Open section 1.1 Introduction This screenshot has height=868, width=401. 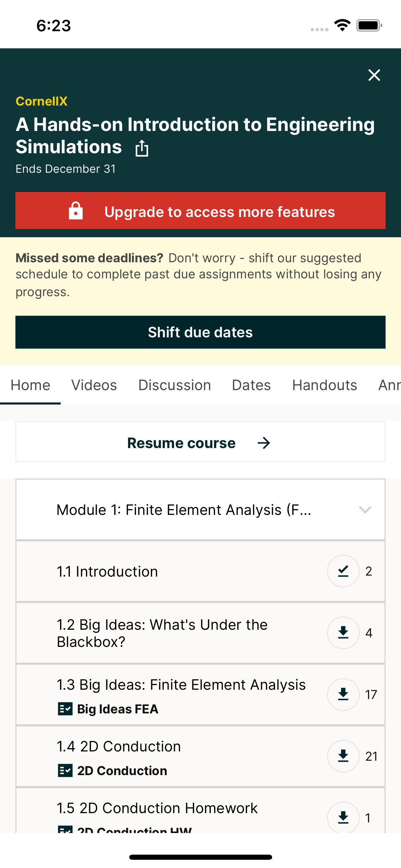pyautogui.click(x=107, y=572)
